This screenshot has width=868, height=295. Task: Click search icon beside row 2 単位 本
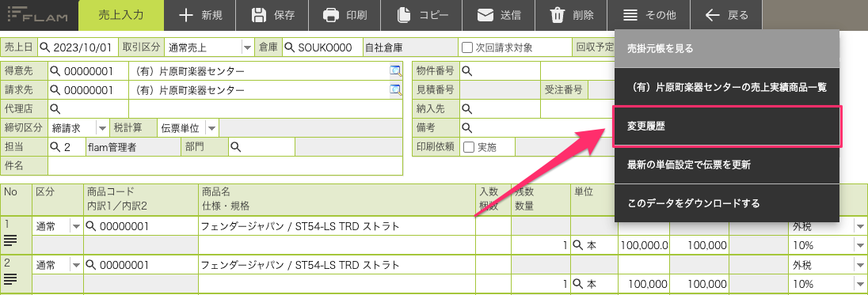coord(578,284)
